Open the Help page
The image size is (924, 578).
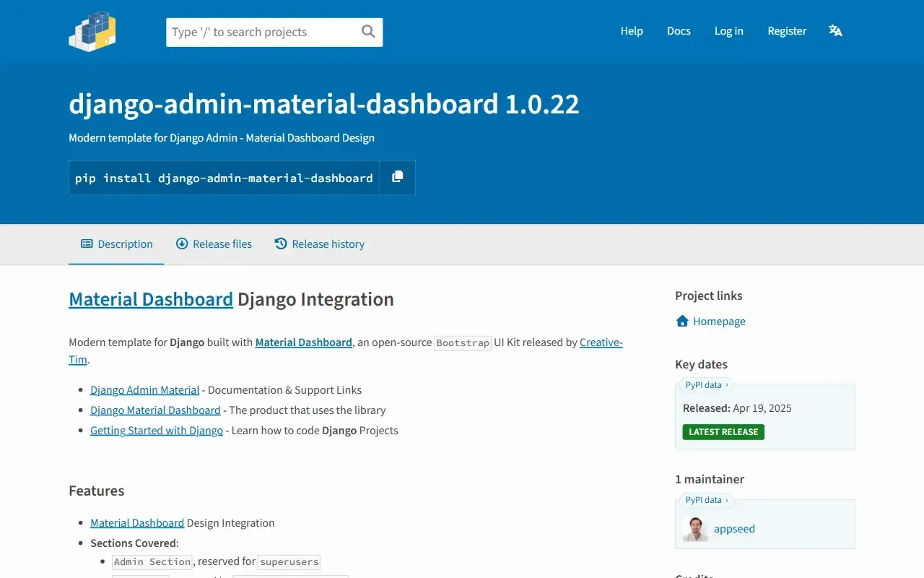tap(632, 31)
